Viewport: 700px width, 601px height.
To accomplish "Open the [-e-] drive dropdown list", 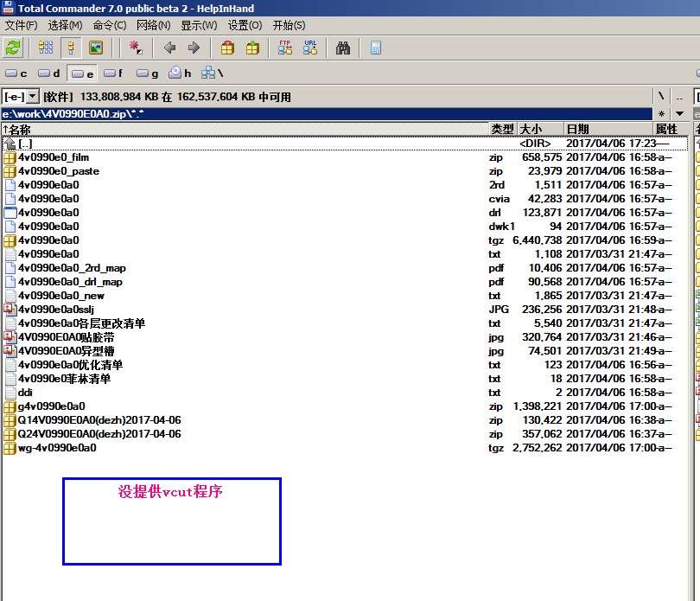I will 21,97.
